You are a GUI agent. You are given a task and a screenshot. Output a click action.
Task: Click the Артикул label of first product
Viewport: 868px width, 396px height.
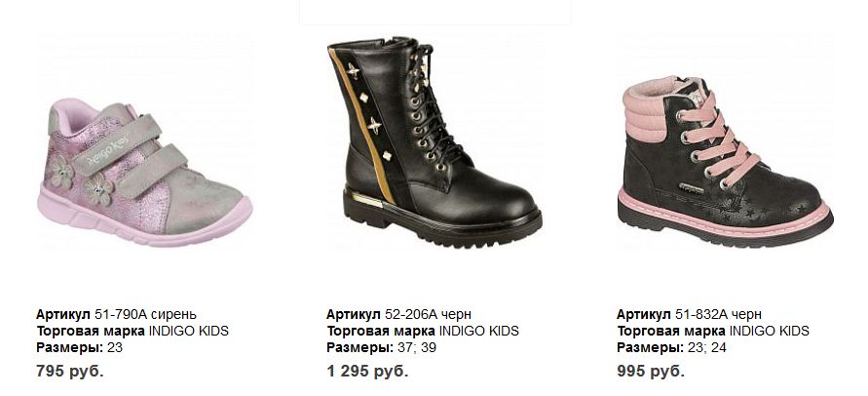[63, 314]
